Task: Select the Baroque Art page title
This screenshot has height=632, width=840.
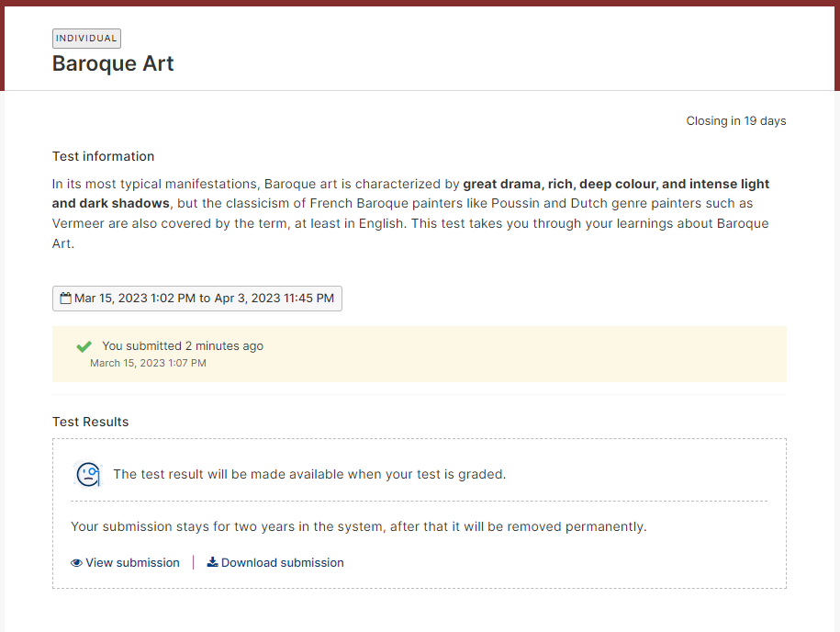Action: (113, 63)
